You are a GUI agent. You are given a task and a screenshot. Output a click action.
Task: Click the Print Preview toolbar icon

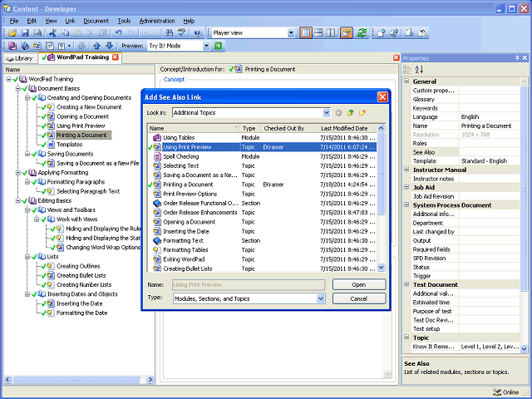[37, 33]
